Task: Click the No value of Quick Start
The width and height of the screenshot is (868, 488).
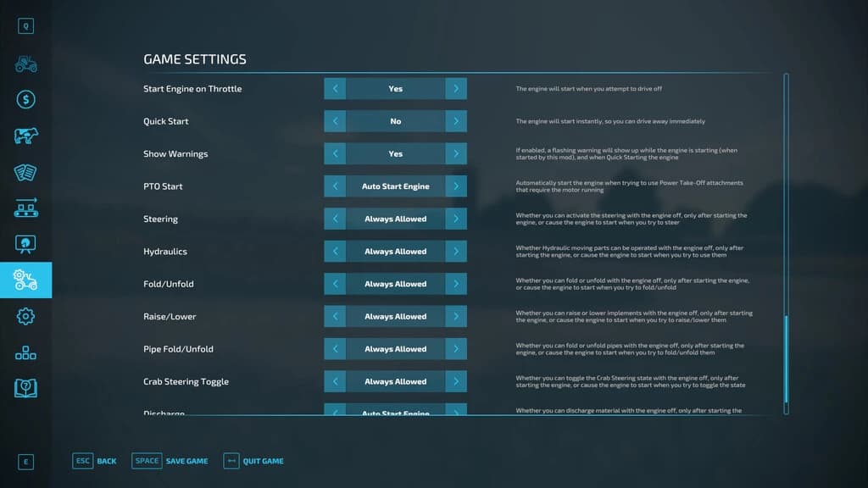Action: (395, 121)
